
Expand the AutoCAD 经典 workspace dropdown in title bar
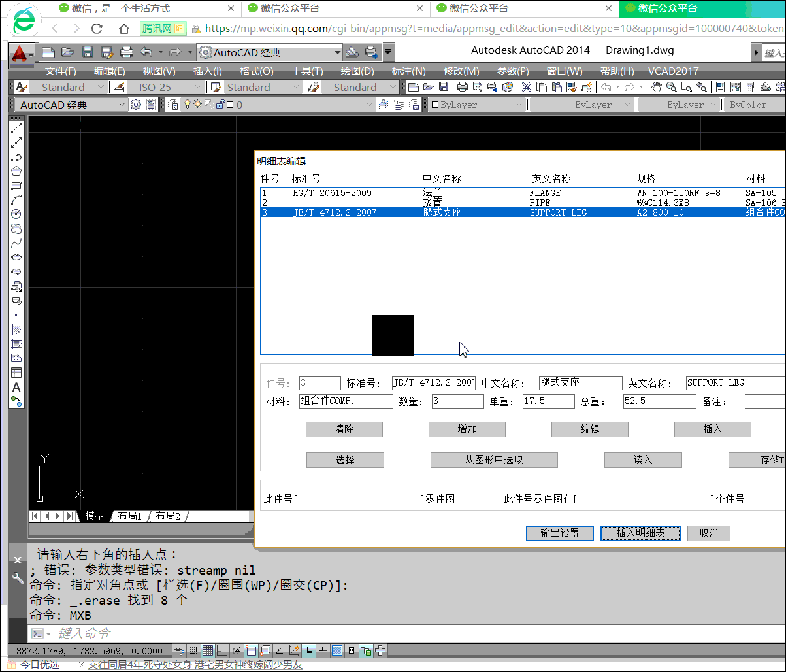click(x=338, y=52)
